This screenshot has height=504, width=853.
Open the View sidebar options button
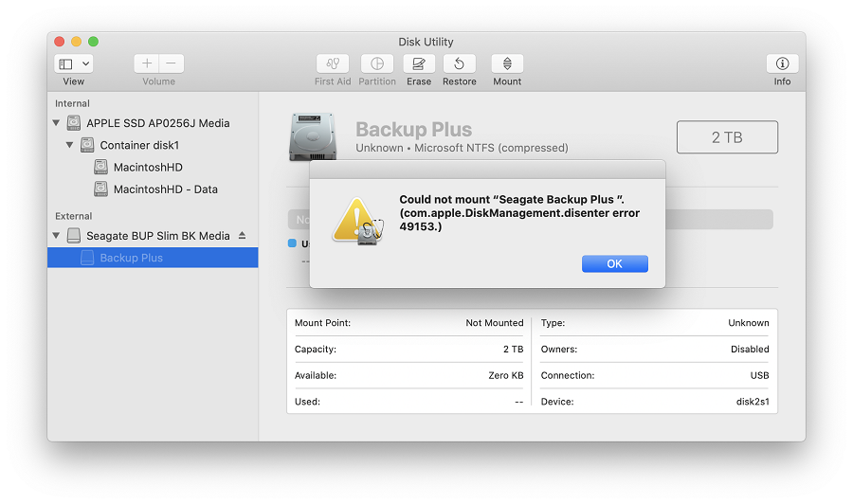pos(73,63)
